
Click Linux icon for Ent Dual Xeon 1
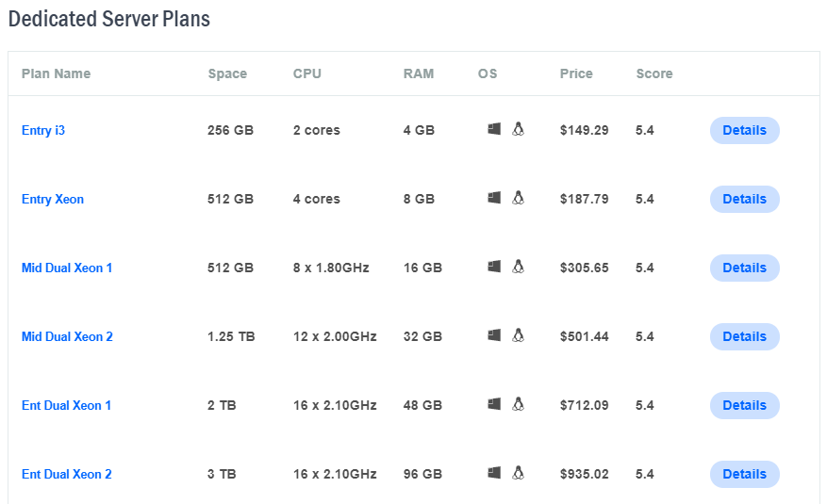(518, 404)
